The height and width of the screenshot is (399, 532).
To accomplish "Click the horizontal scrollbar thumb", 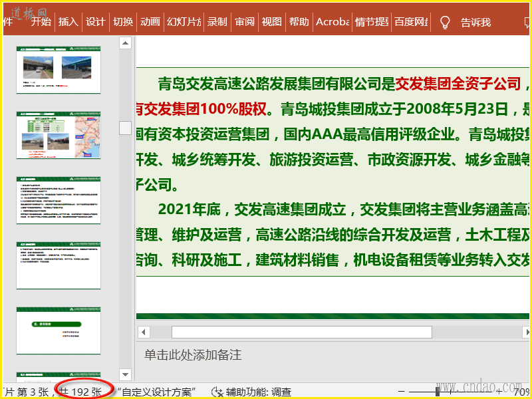I will [302, 332].
